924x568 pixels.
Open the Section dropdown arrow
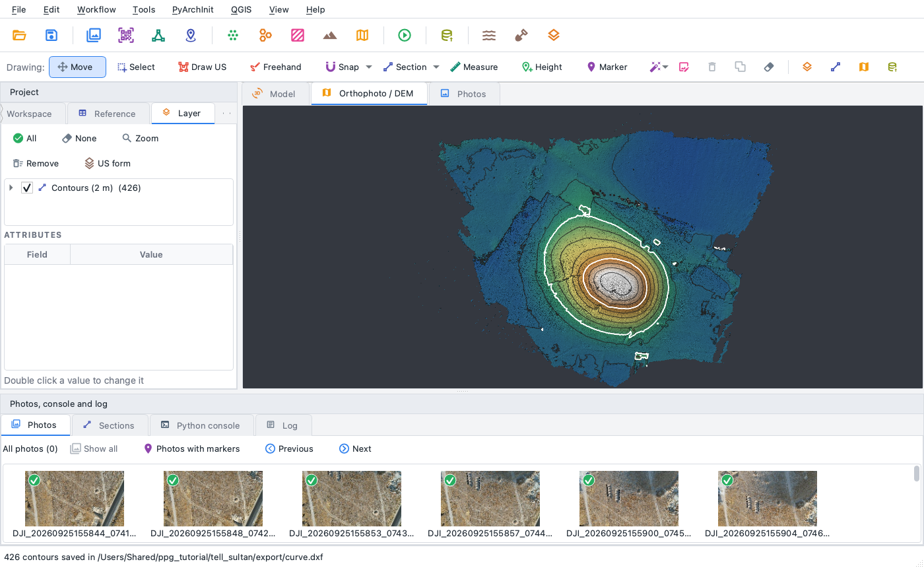coord(436,67)
